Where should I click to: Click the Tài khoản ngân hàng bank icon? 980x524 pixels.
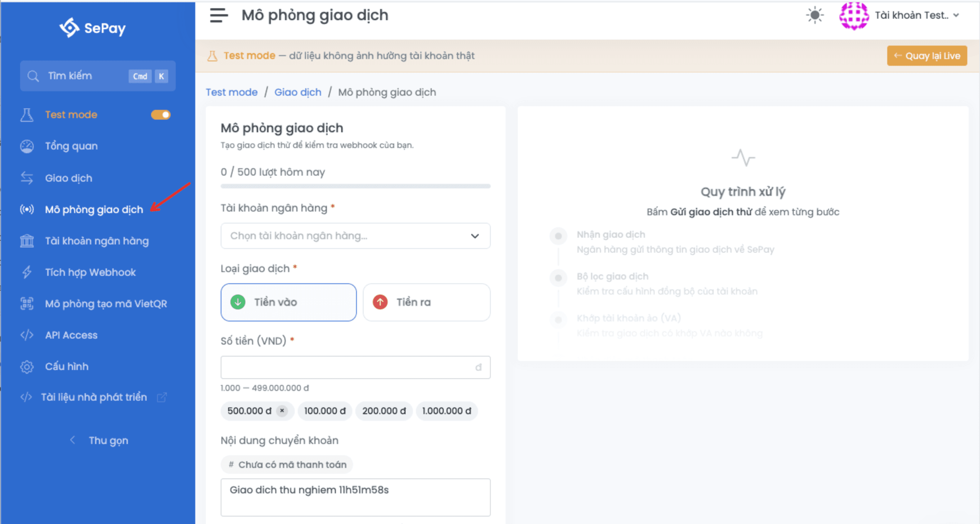click(x=27, y=241)
